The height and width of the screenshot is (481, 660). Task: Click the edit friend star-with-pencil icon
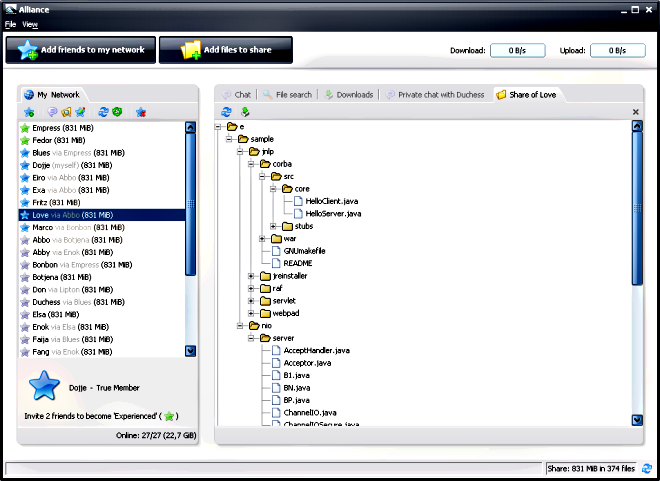pyautogui.click(x=80, y=112)
